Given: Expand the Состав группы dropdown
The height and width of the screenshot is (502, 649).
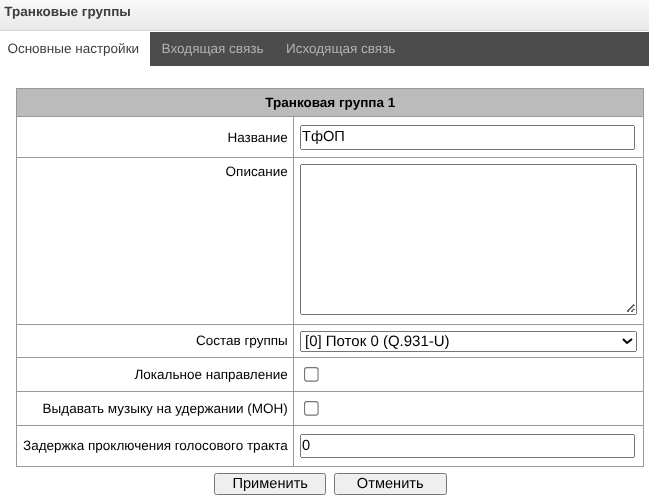Looking at the screenshot, I should 468,341.
